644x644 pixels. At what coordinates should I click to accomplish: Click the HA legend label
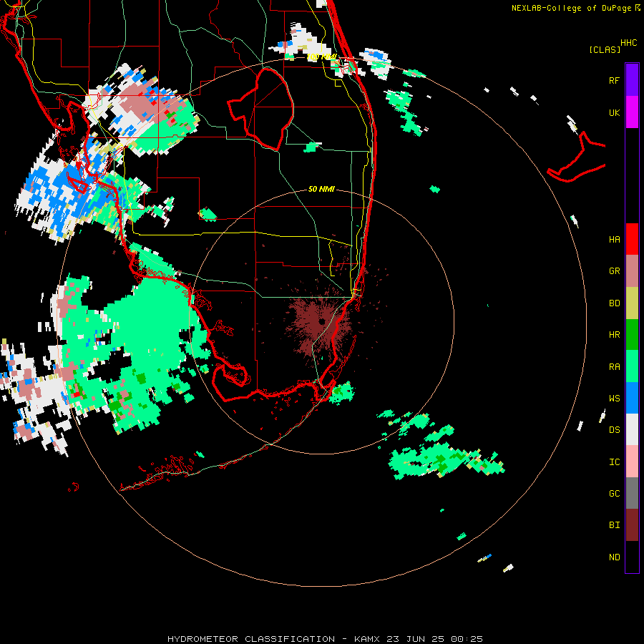tap(614, 240)
